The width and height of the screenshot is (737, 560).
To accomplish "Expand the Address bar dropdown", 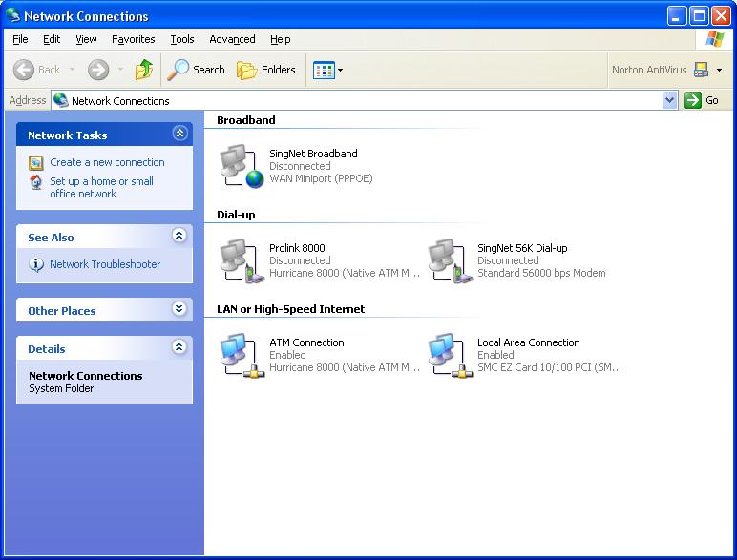I will coord(670,100).
